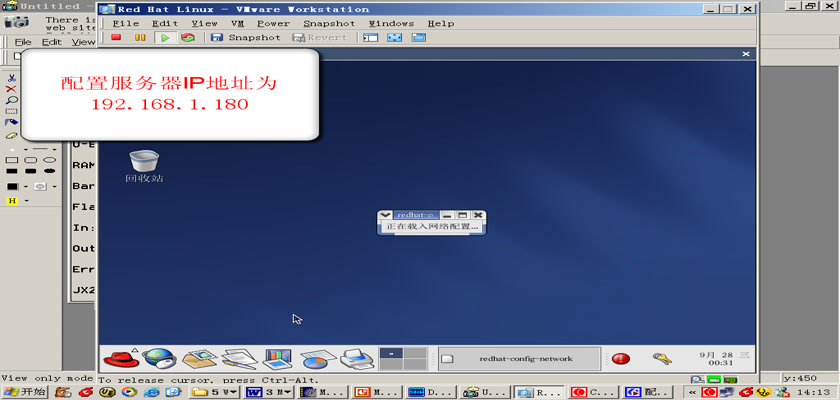Click the authentication keys icon in panel
840x400 pixels.
(662, 358)
